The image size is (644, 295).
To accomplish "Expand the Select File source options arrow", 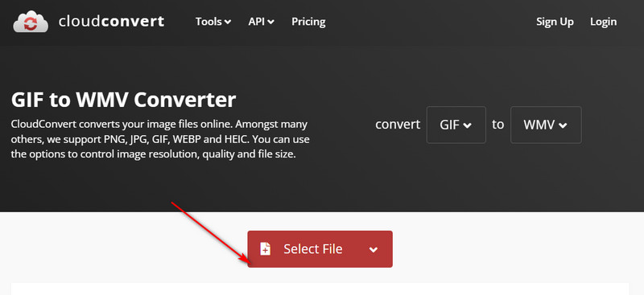I will coord(374,249).
